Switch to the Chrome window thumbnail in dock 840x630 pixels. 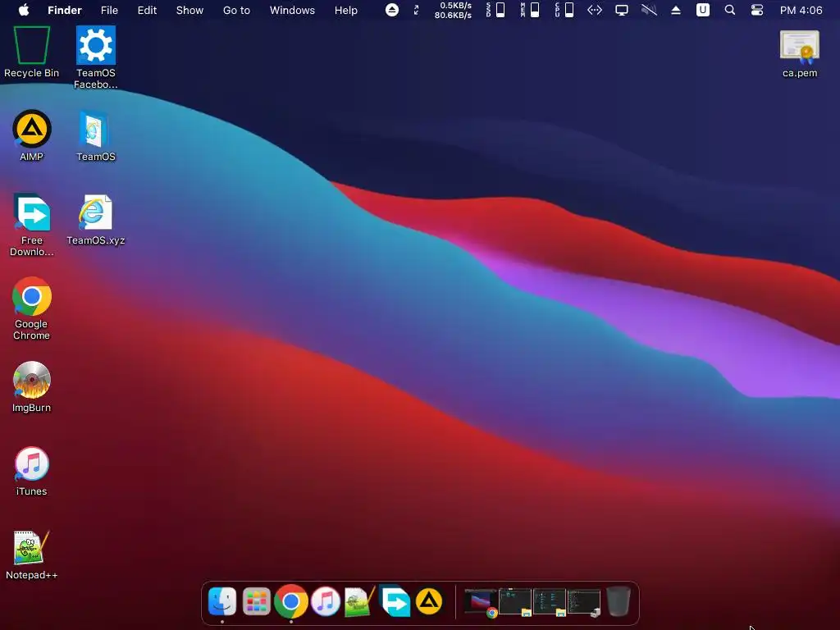click(480, 603)
